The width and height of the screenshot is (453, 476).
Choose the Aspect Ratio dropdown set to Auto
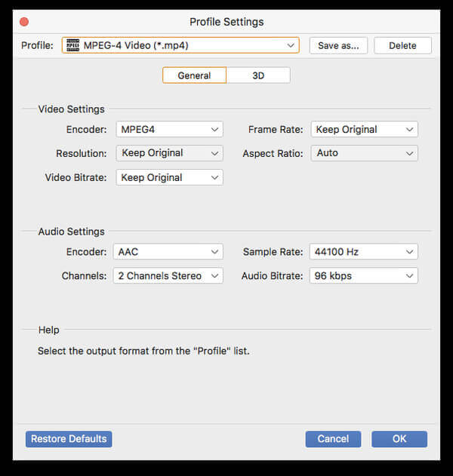click(x=364, y=153)
